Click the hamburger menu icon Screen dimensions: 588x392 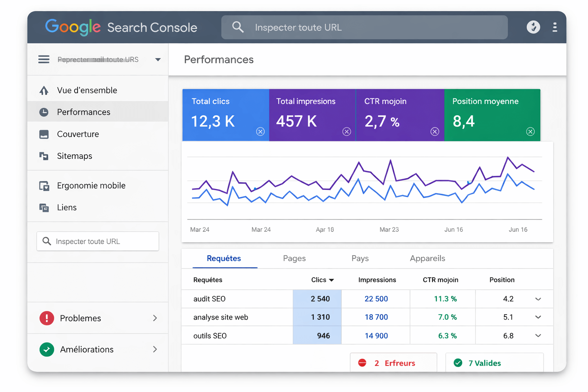tap(44, 59)
